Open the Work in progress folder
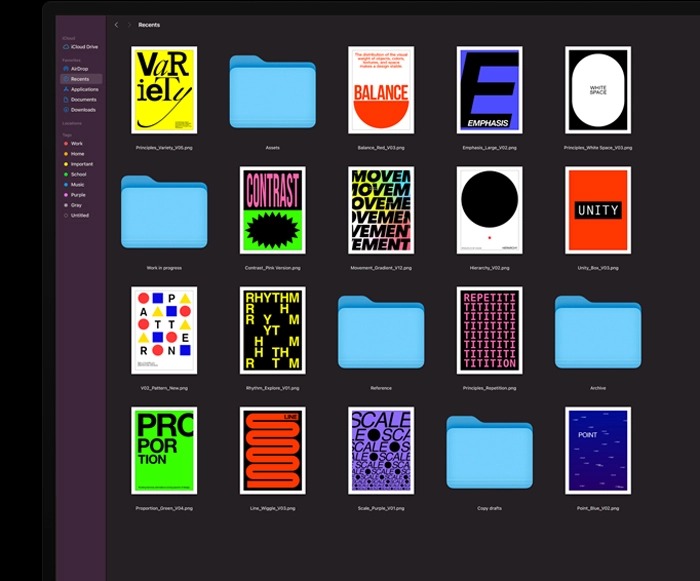Image resolution: width=700 pixels, height=581 pixels. tap(164, 210)
